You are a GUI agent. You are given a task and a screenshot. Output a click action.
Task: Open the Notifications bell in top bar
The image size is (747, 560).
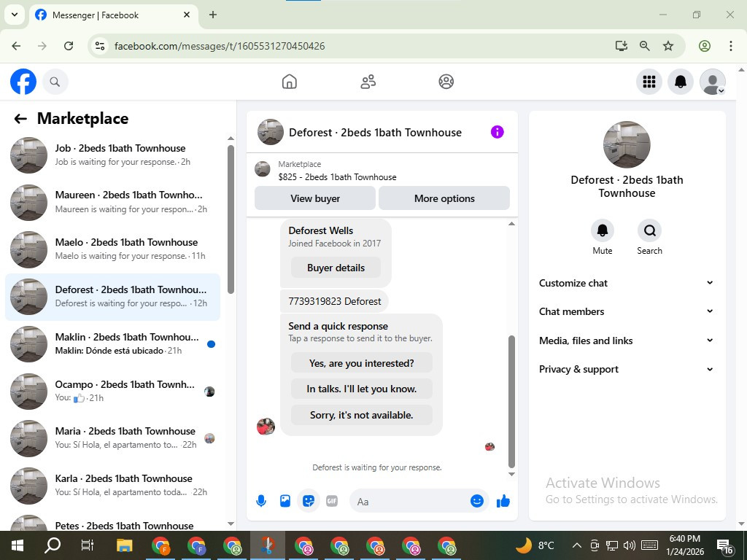(681, 82)
